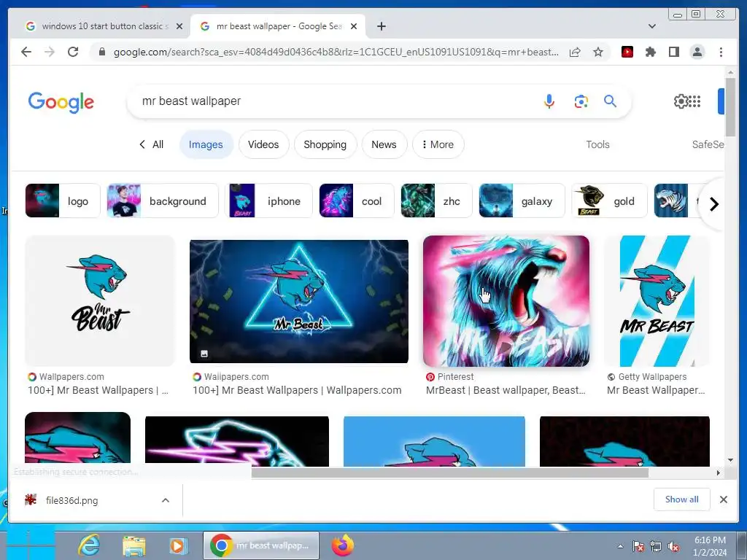Switch to Shopping results
747x560 pixels.
(x=325, y=144)
